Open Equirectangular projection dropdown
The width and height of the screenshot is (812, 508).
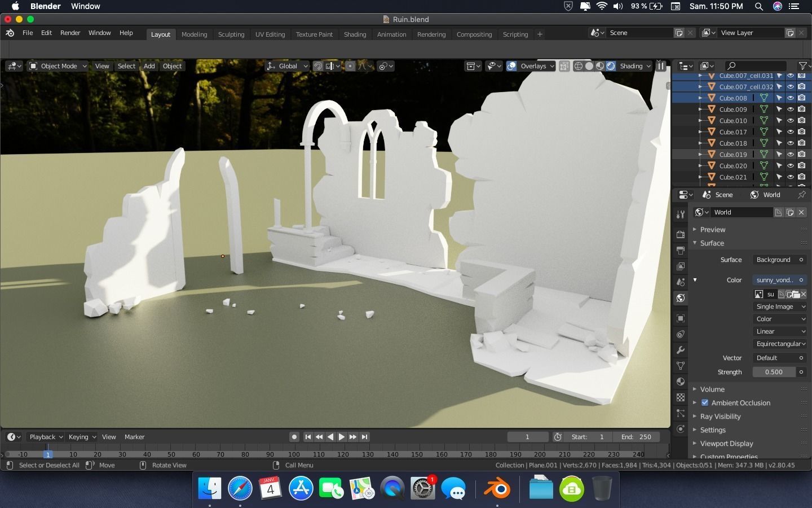(780, 344)
